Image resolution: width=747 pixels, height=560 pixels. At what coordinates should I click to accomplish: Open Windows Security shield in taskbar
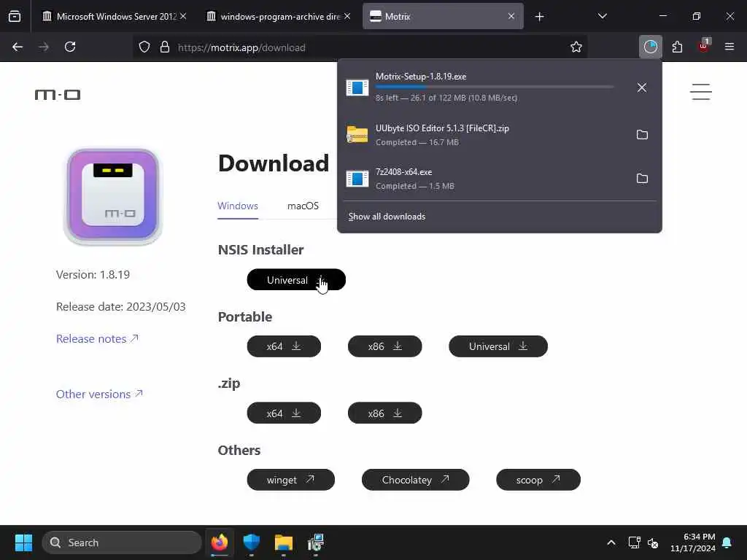click(252, 542)
